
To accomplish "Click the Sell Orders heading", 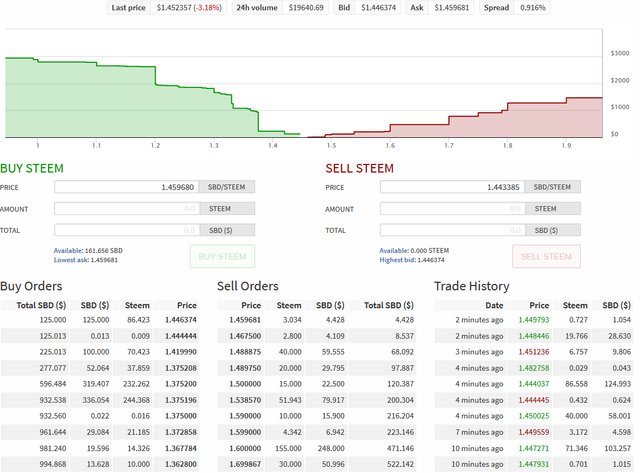I will pyautogui.click(x=248, y=286).
